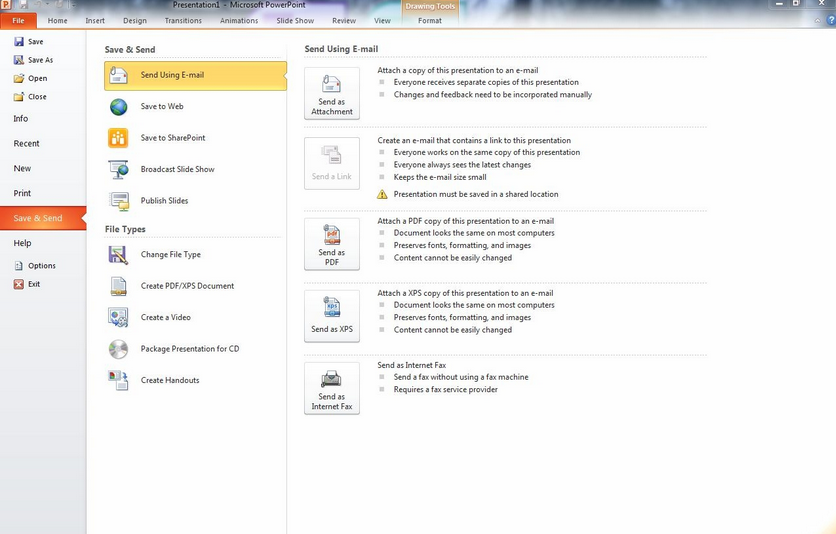Choose the Broadcast Slide Show option label
This screenshot has height=534, width=836.
coord(178,169)
